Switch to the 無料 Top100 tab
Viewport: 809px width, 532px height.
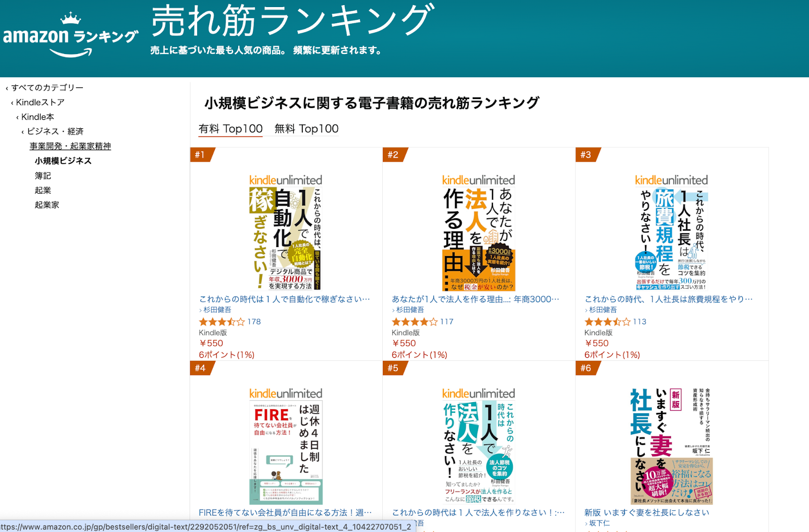pos(306,129)
